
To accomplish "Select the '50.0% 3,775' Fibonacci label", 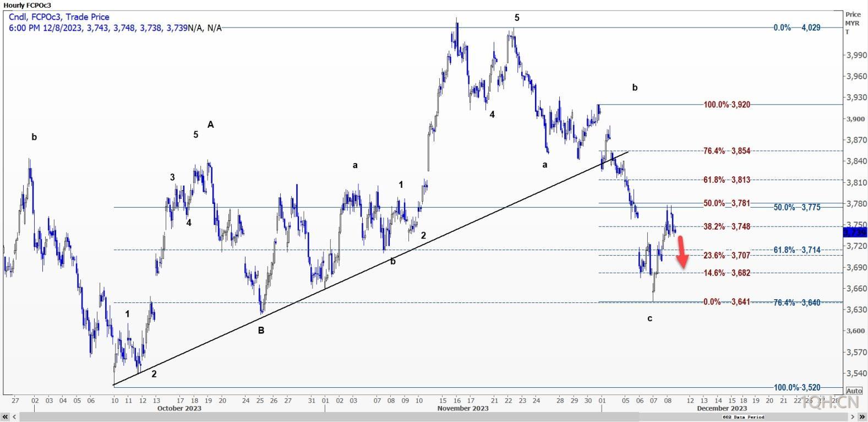I will (x=797, y=207).
